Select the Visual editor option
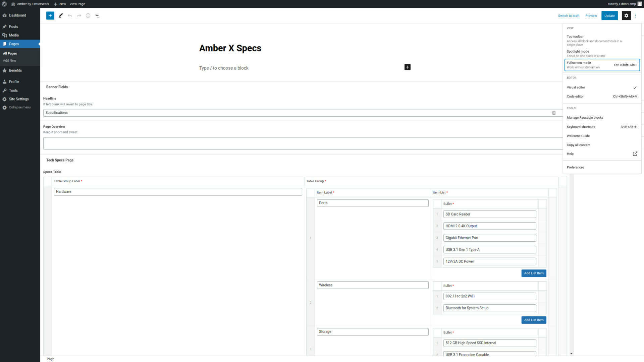Viewport: 644px width, 362px height. pyautogui.click(x=602, y=87)
